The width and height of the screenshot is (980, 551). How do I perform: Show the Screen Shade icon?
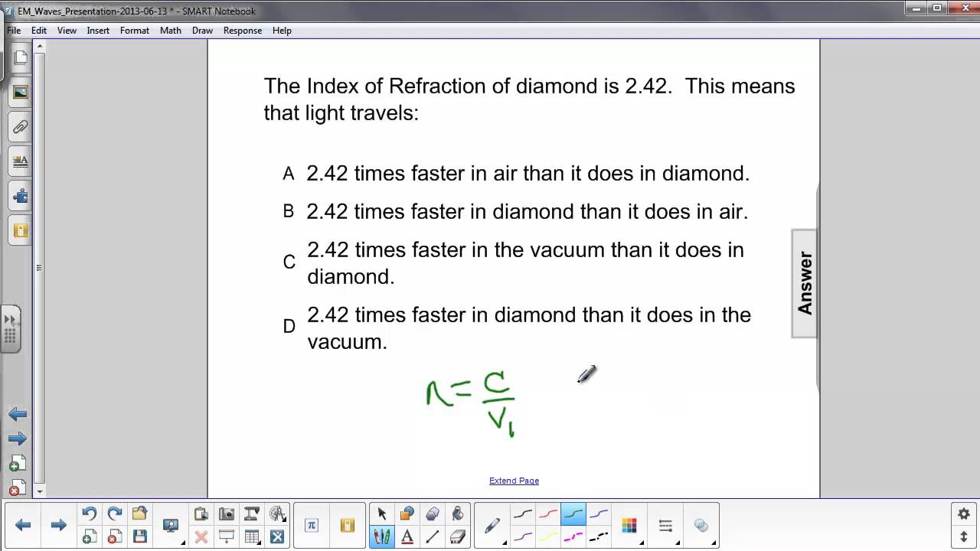pyautogui.click(x=227, y=536)
